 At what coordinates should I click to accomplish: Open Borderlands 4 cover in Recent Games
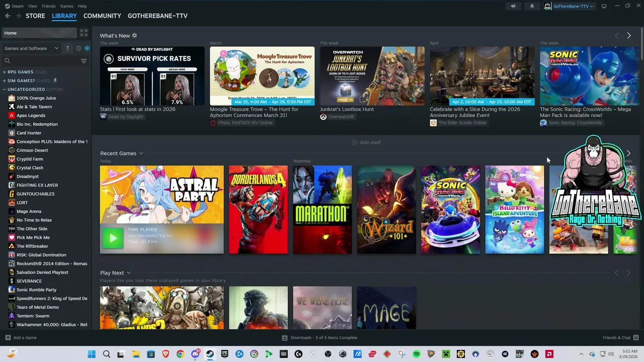pyautogui.click(x=259, y=210)
